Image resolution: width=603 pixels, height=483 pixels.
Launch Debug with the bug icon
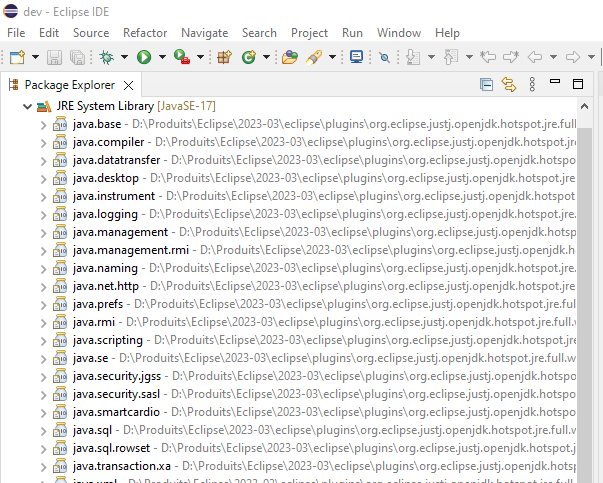[x=107, y=57]
